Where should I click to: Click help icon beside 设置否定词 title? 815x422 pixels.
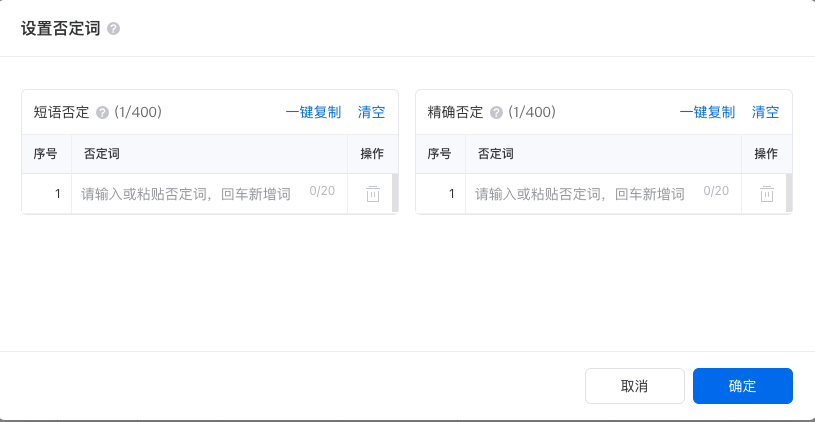(114, 29)
